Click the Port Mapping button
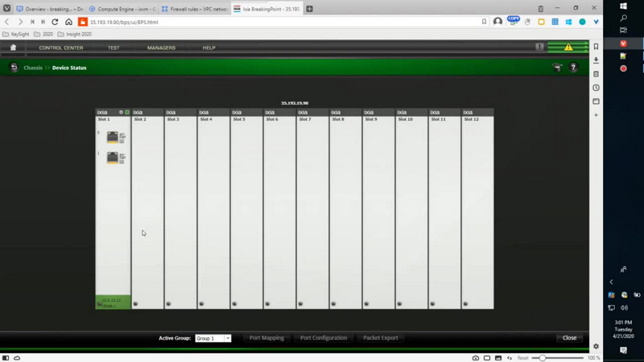The width and height of the screenshot is (644, 362). [266, 338]
